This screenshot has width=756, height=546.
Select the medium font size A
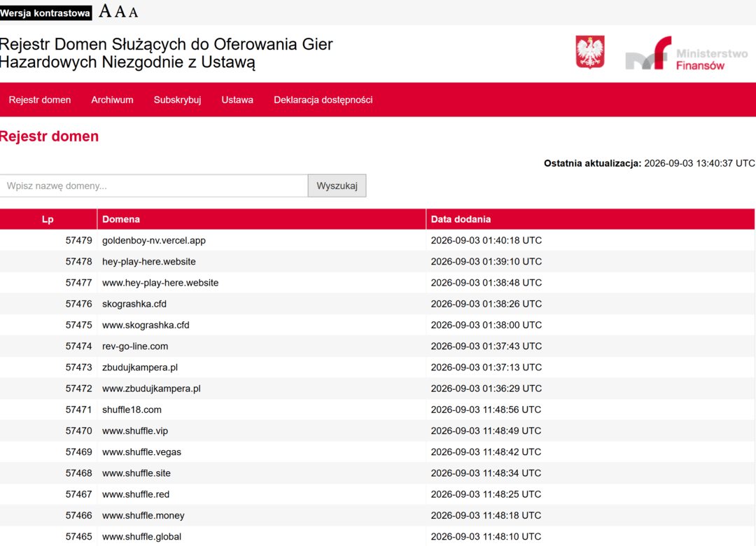120,12
